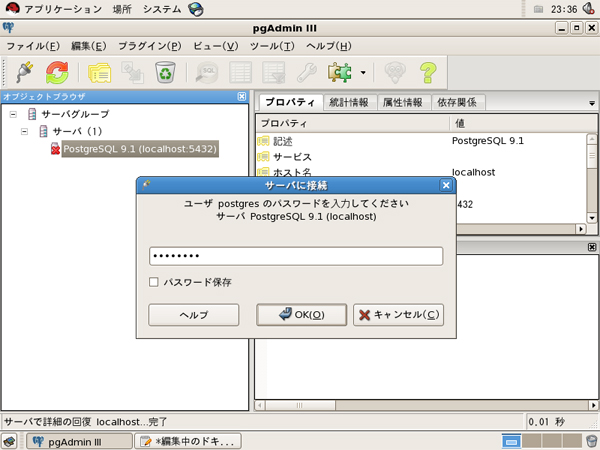This screenshot has height=450, width=600.
Task: Open the 編集(E) menu
Action: 89,46
